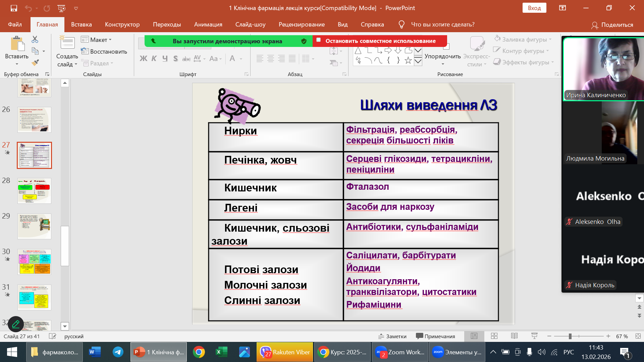The height and width of the screenshot is (362, 644).
Task: Start slideshow from status bar icon
Action: point(535,336)
